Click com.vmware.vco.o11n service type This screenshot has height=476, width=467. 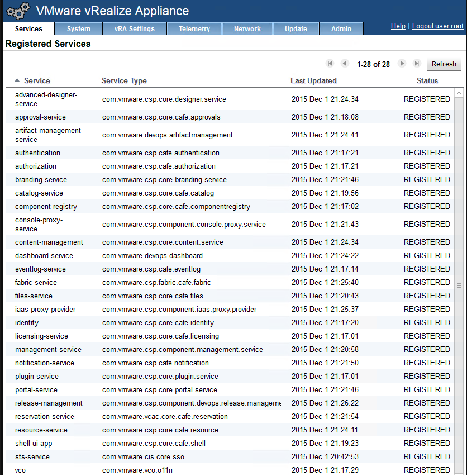tap(137, 470)
